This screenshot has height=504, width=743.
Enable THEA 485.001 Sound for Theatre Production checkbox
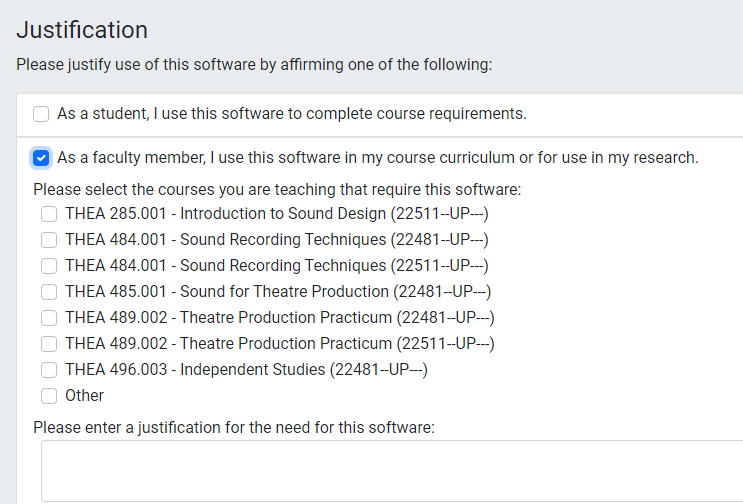click(49, 292)
